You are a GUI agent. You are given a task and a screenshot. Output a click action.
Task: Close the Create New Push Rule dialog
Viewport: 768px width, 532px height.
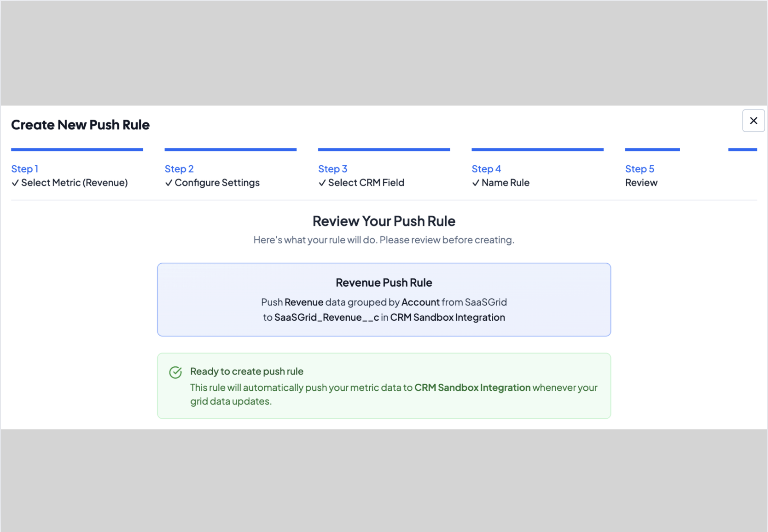tap(753, 121)
